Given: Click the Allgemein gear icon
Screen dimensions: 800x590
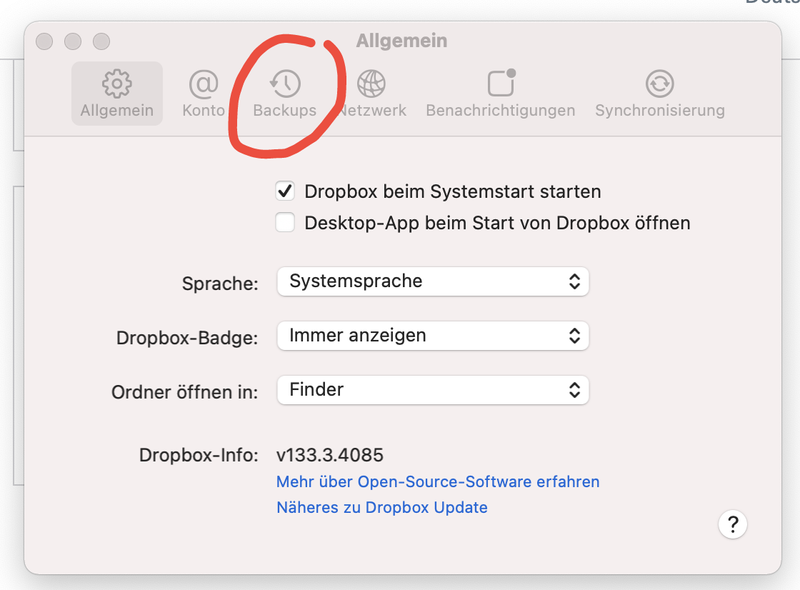Looking at the screenshot, I should tap(117, 84).
